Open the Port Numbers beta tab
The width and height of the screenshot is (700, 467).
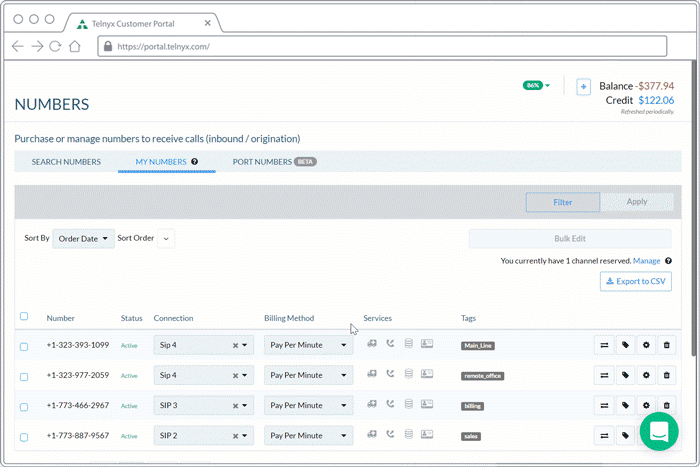coord(275,162)
